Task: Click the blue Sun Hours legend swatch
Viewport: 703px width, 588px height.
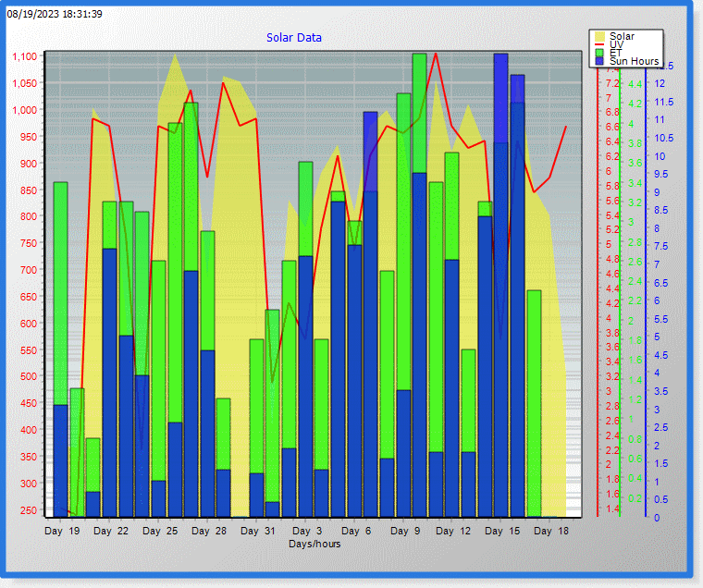Action: coord(599,61)
